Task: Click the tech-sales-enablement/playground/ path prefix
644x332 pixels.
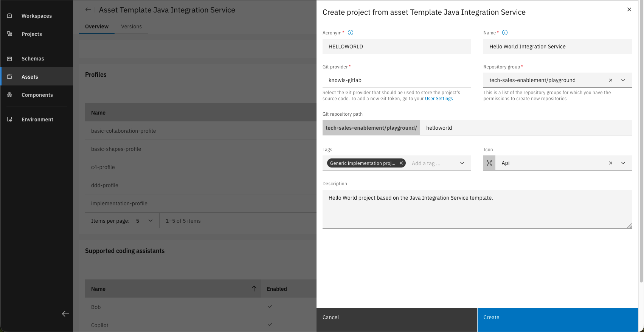Action: [371, 128]
